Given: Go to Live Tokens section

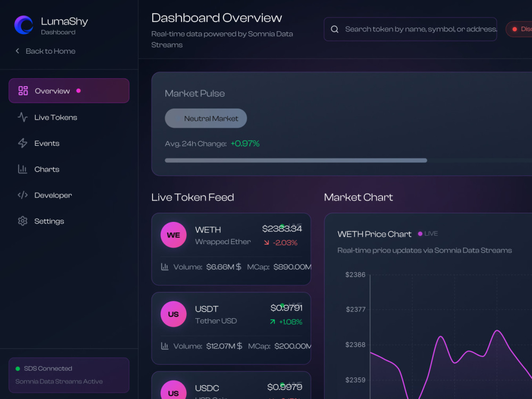Looking at the screenshot, I should click(x=69, y=117).
